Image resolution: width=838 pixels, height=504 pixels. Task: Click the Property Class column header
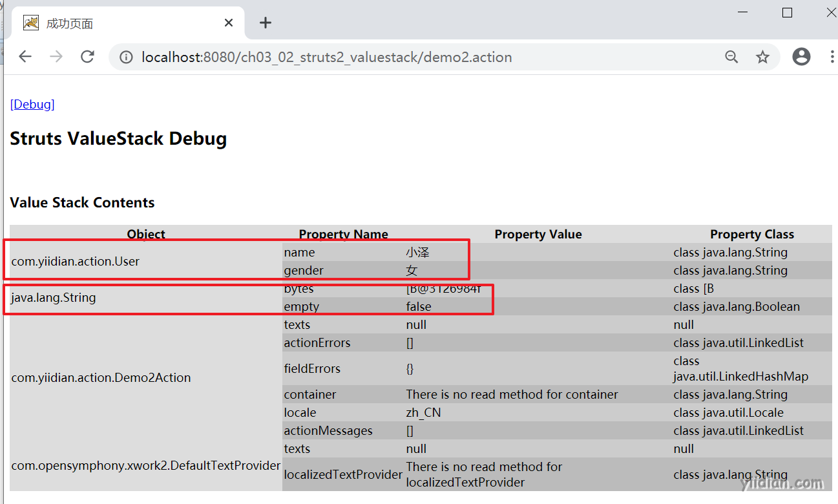(x=752, y=234)
